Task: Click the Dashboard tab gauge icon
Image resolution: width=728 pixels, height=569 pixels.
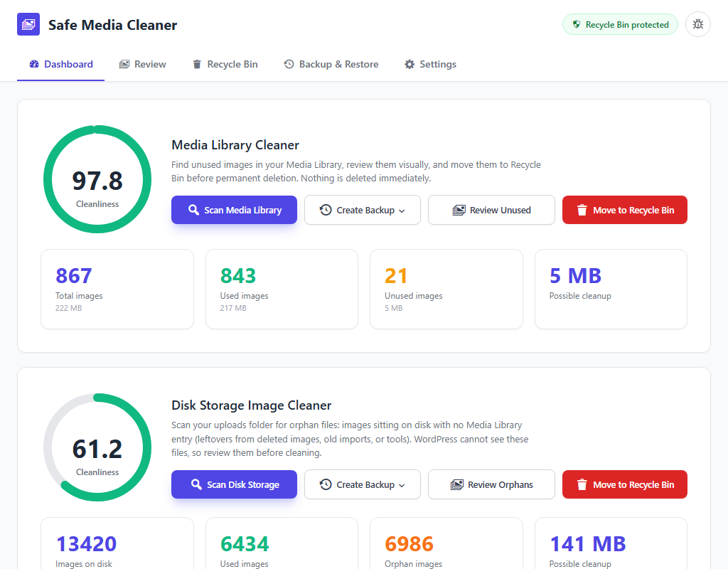Action: pyautogui.click(x=34, y=64)
